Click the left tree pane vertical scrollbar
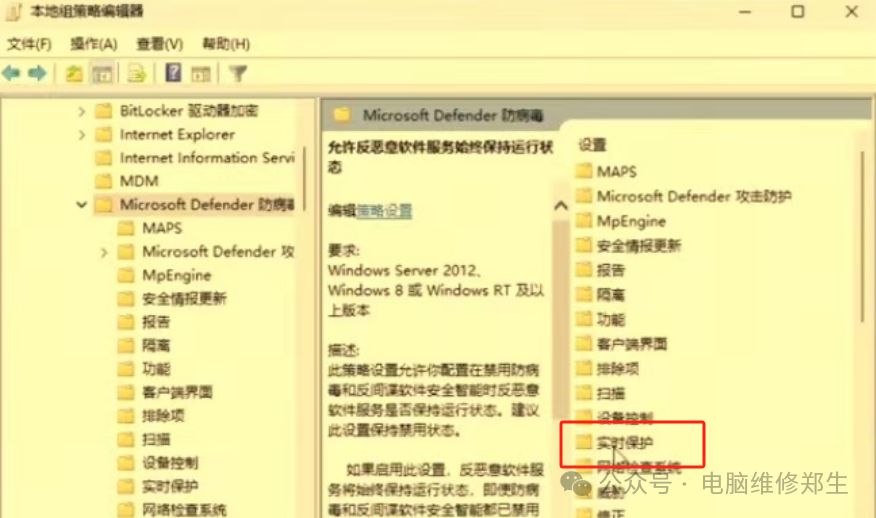This screenshot has width=876, height=518. (304, 179)
